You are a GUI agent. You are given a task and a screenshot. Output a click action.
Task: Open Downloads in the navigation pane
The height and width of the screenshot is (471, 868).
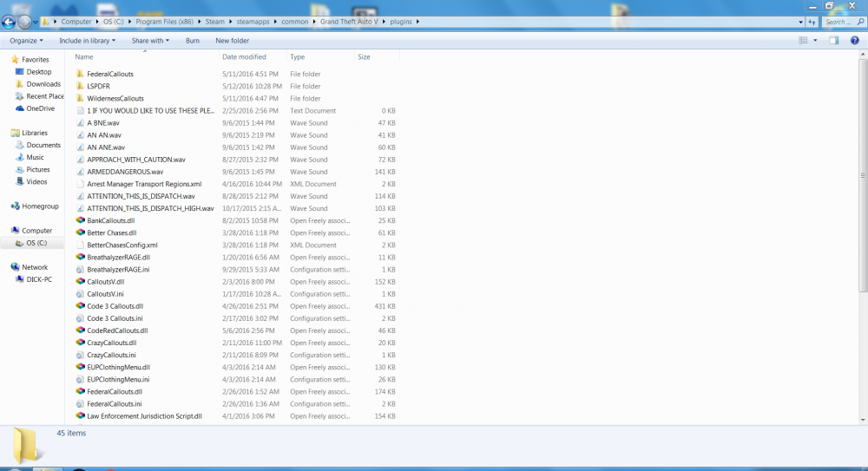pyautogui.click(x=43, y=84)
